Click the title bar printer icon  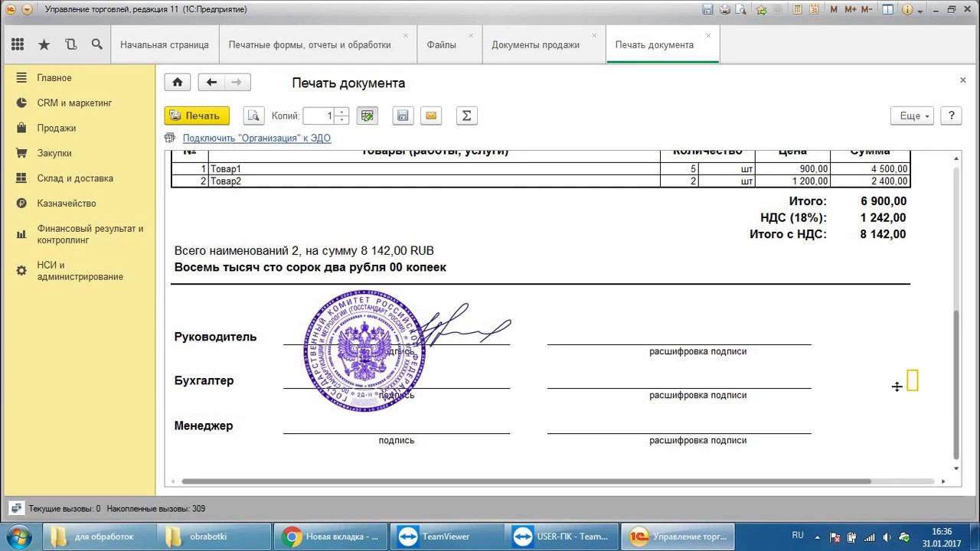point(726,10)
